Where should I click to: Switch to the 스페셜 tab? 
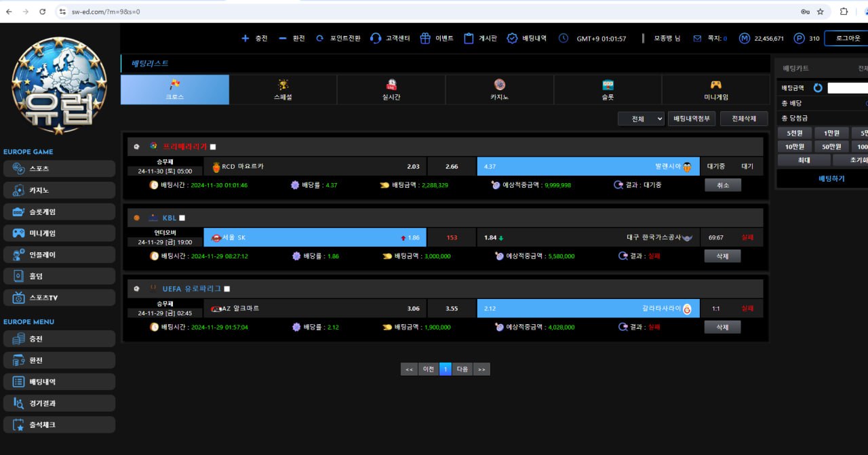(283, 90)
